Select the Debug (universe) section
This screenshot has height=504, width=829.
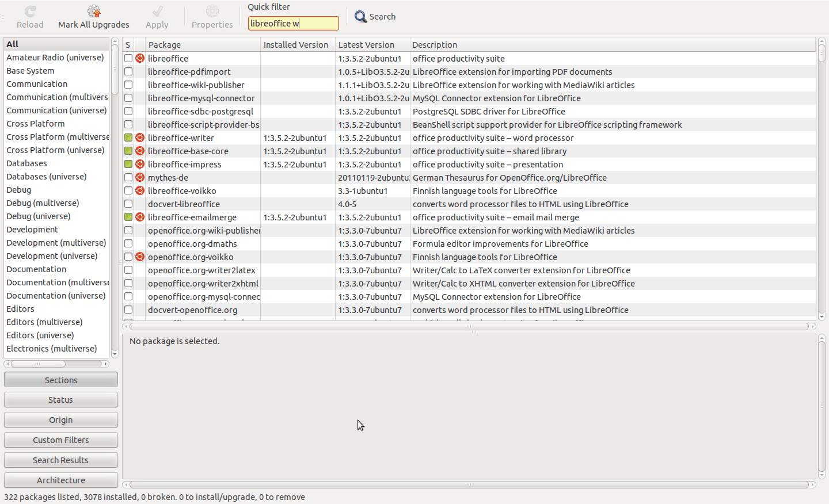click(56, 216)
